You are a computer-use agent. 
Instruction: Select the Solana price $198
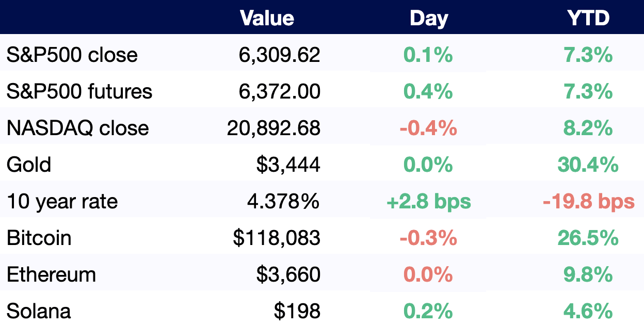[x=297, y=311]
